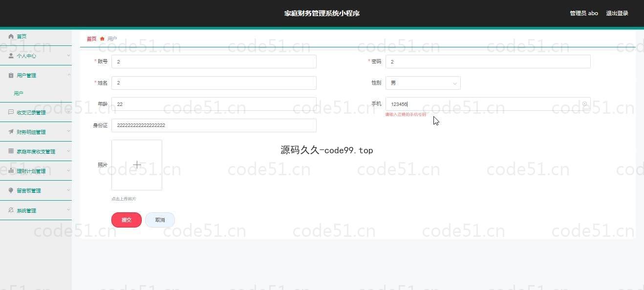This screenshot has height=290, width=644.
Task: Collapse the 用户管理 menu arrow
Action: tap(68, 75)
